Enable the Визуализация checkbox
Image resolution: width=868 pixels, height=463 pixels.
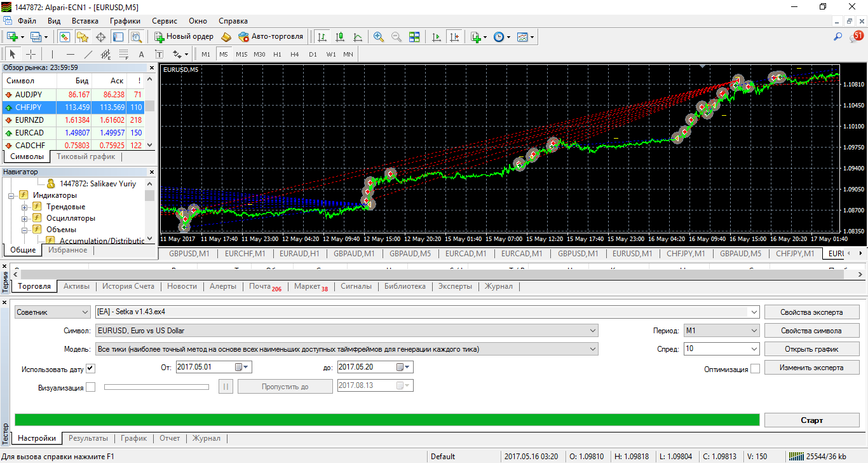pyautogui.click(x=90, y=387)
